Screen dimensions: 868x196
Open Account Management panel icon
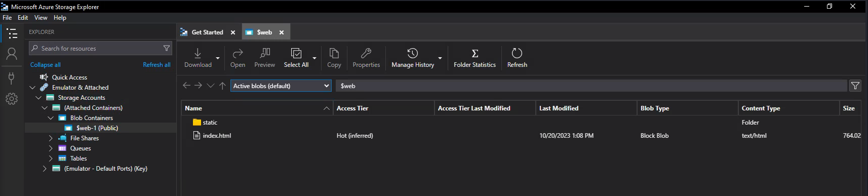click(x=12, y=54)
